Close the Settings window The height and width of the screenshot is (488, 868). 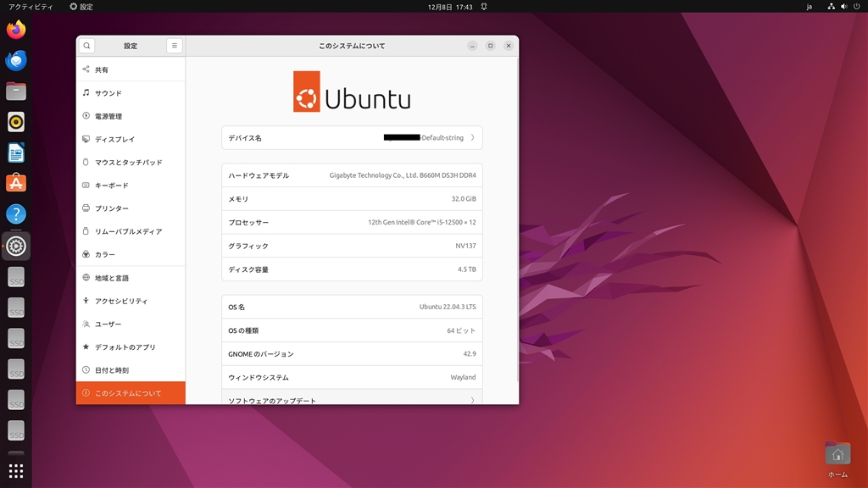pyautogui.click(x=509, y=46)
